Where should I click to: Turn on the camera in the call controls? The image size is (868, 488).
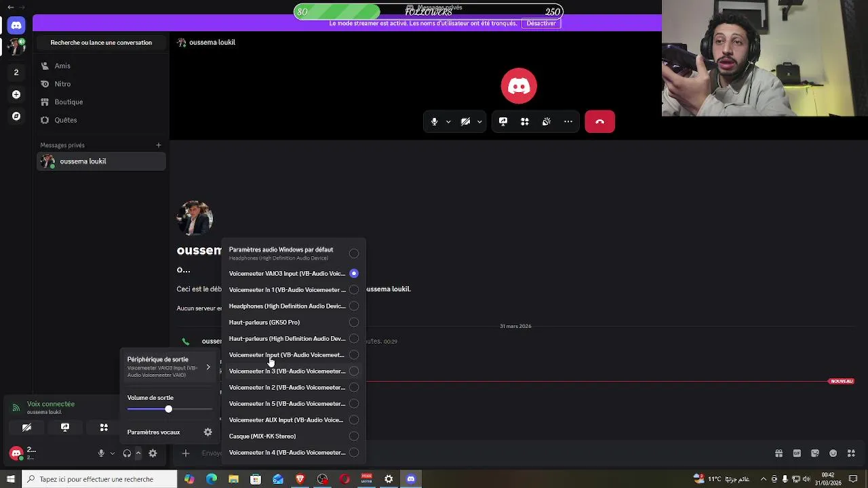465,122
